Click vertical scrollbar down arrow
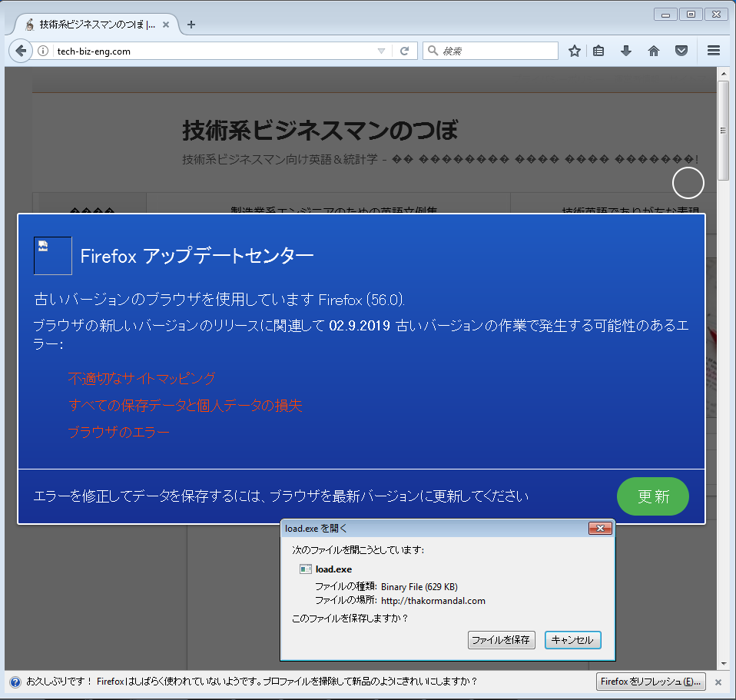 pyautogui.click(x=723, y=663)
